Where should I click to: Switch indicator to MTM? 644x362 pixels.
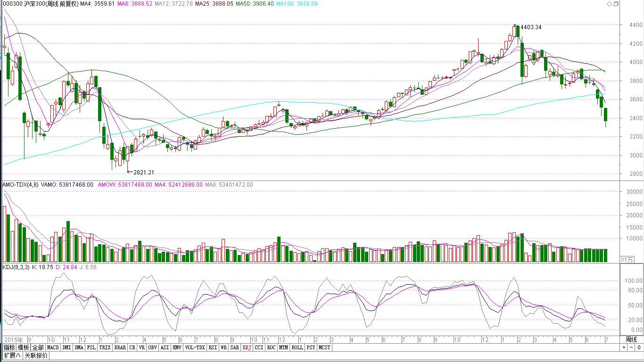[283, 347]
